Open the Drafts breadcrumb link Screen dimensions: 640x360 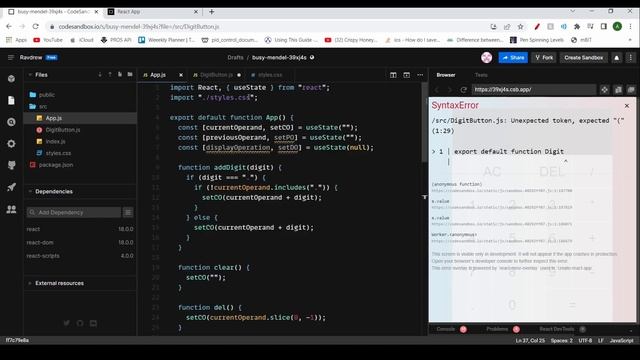[236, 58]
